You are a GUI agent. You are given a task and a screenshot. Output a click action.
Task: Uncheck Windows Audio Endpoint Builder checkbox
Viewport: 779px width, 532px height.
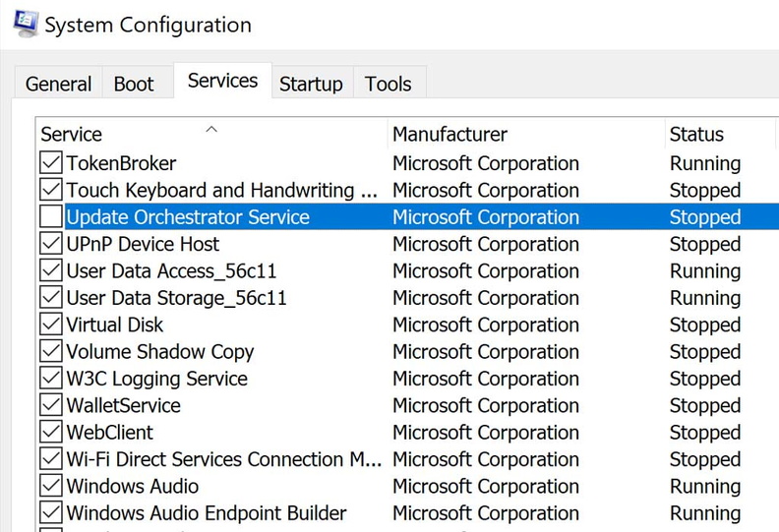tap(51, 512)
